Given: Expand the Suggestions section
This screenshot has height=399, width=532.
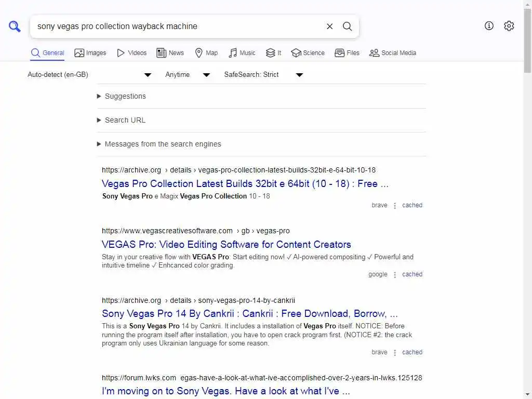Looking at the screenshot, I should click(261, 96).
